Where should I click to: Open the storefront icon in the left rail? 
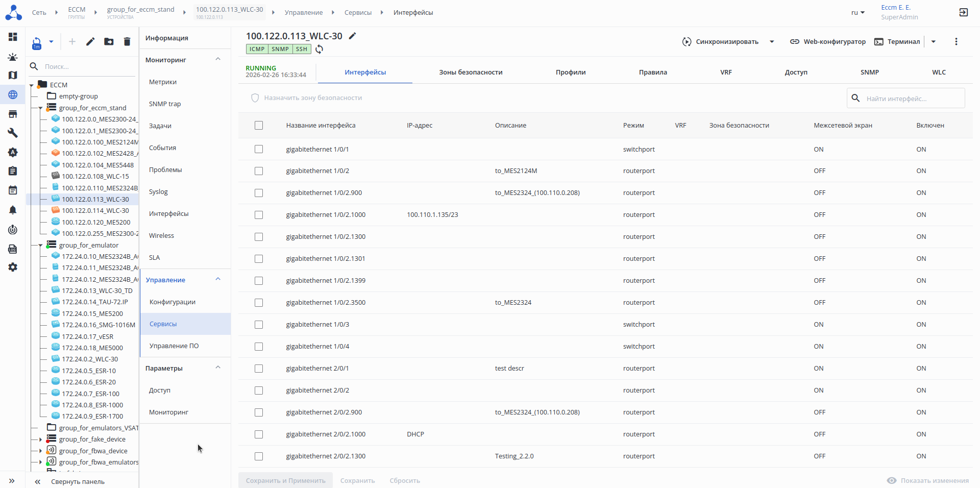click(x=13, y=114)
